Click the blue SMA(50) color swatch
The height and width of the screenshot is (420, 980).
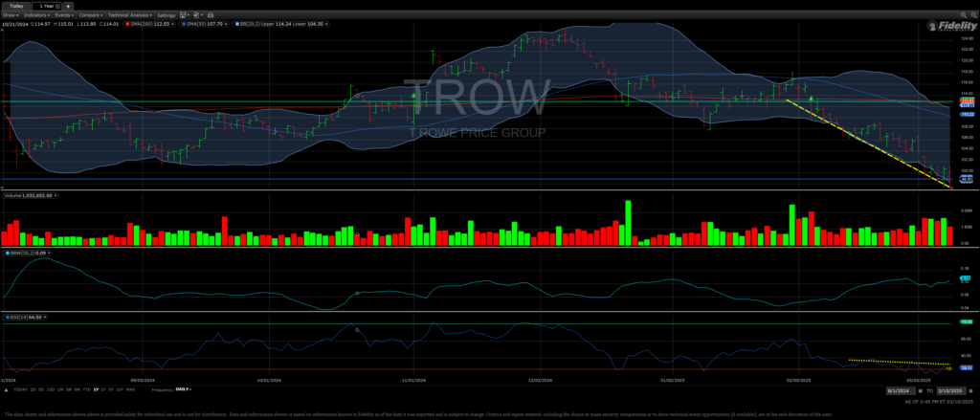[184, 24]
